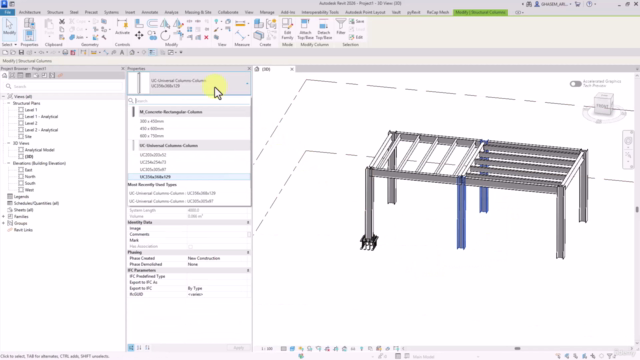Open the File menu
Viewport: 640px width, 360px height.
7,12
